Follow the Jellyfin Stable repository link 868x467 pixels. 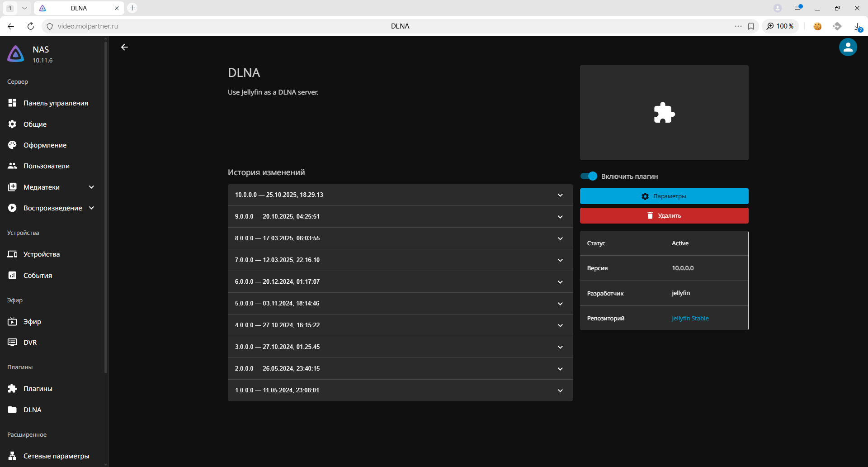[x=690, y=319]
